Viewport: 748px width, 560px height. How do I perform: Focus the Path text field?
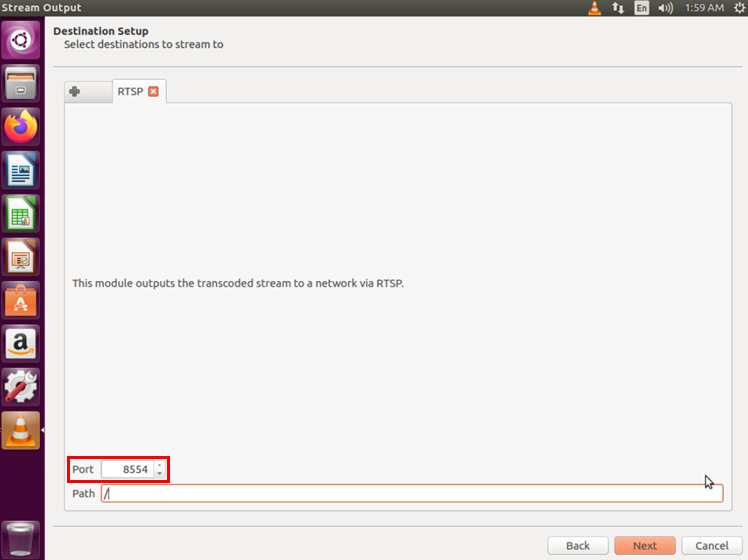[x=412, y=493]
